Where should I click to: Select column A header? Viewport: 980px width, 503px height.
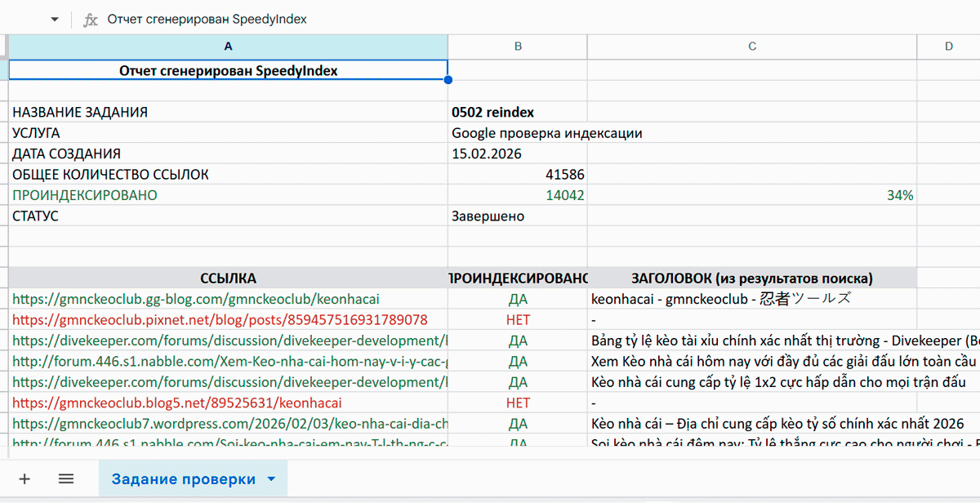[x=228, y=47]
